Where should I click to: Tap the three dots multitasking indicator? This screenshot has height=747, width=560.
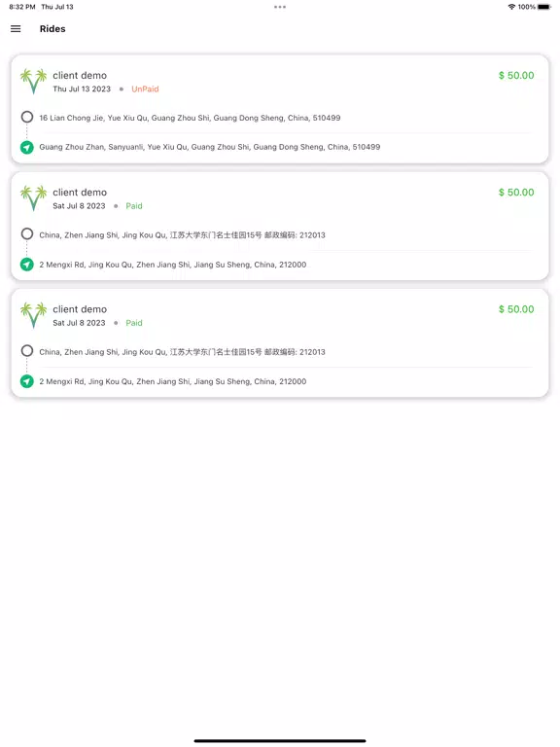[280, 7]
